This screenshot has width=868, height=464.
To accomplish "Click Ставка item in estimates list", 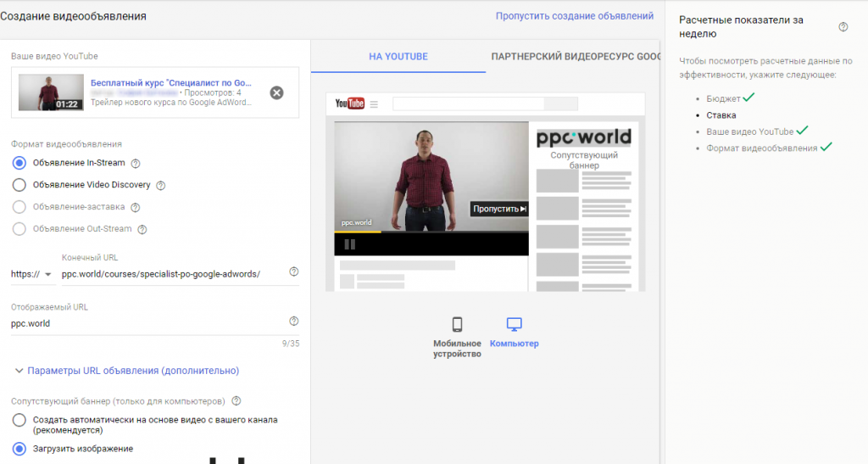I will pyautogui.click(x=721, y=115).
